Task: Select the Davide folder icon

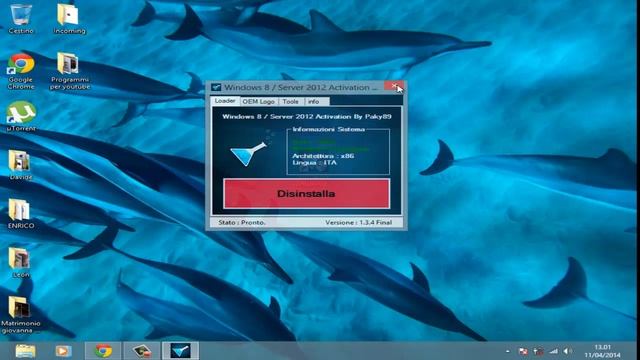Action: coord(20,165)
